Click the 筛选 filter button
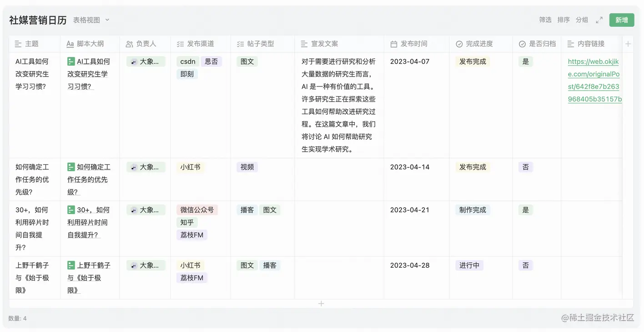644x332 pixels. [545, 20]
